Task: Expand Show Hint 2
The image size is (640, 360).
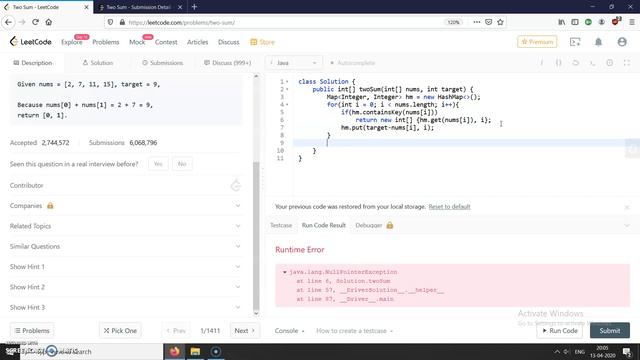Action: click(x=125, y=287)
